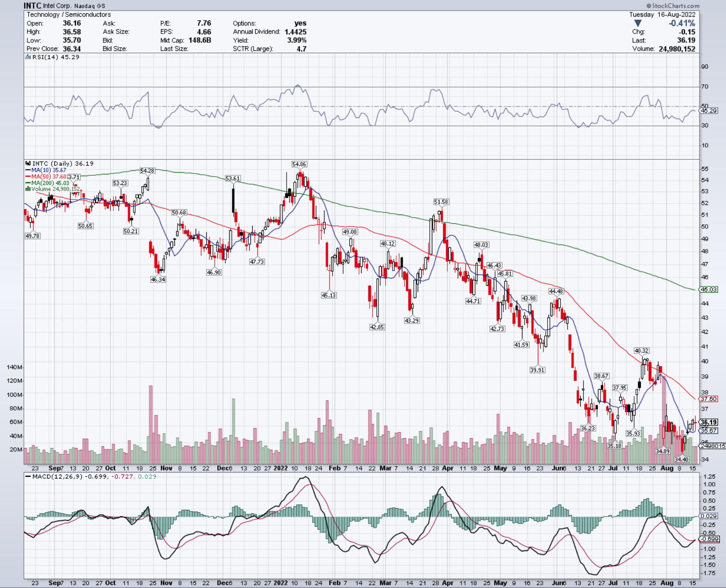Click the 46.34 low price label
The height and width of the screenshot is (588, 726).
158,279
